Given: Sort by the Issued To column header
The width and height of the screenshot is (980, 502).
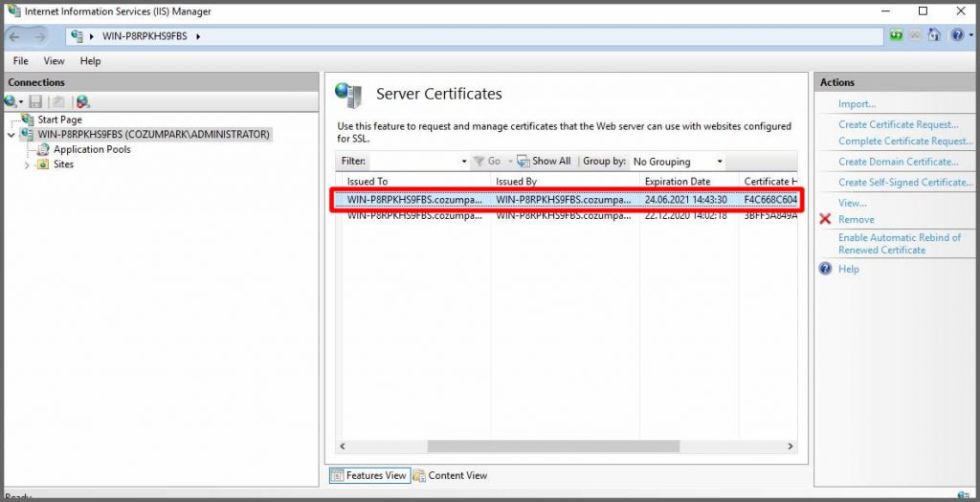Looking at the screenshot, I should pos(416,181).
